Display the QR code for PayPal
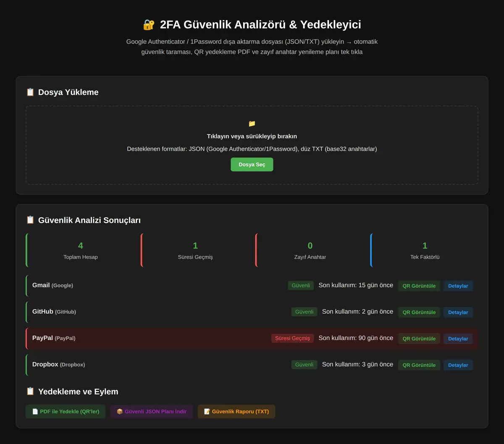504x444 pixels. tap(419, 339)
